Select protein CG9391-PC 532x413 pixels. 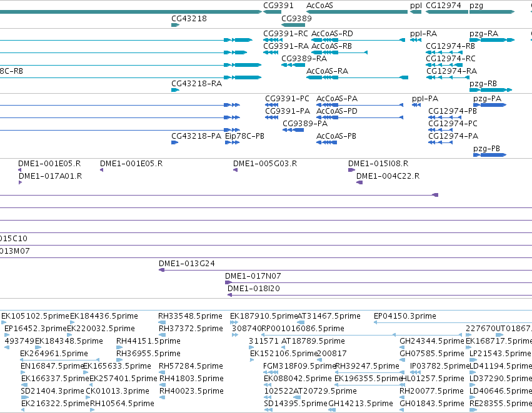[271, 105]
